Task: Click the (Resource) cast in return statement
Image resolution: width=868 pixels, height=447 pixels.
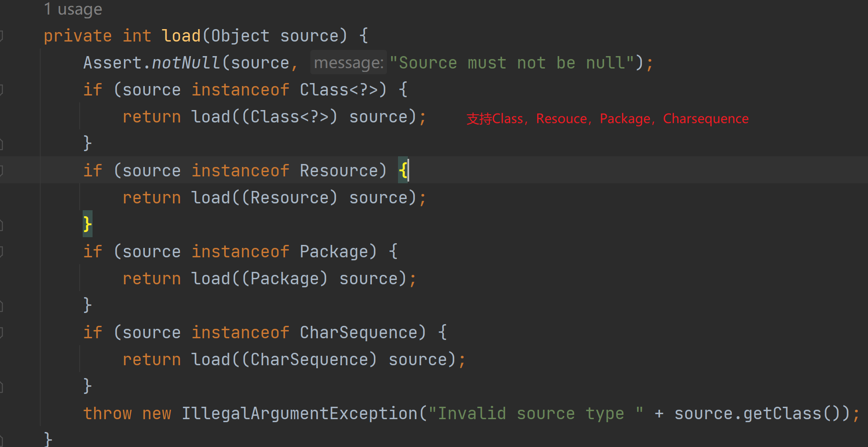Action: coord(290,198)
